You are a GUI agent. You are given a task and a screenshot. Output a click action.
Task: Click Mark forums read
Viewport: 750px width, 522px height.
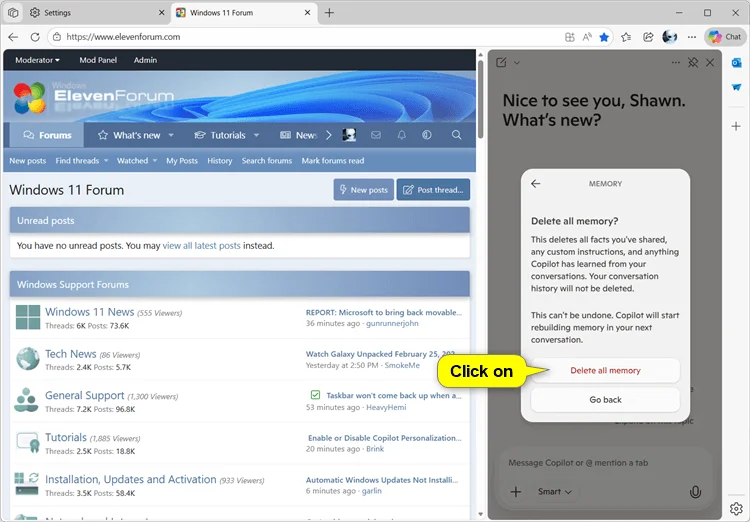point(332,161)
